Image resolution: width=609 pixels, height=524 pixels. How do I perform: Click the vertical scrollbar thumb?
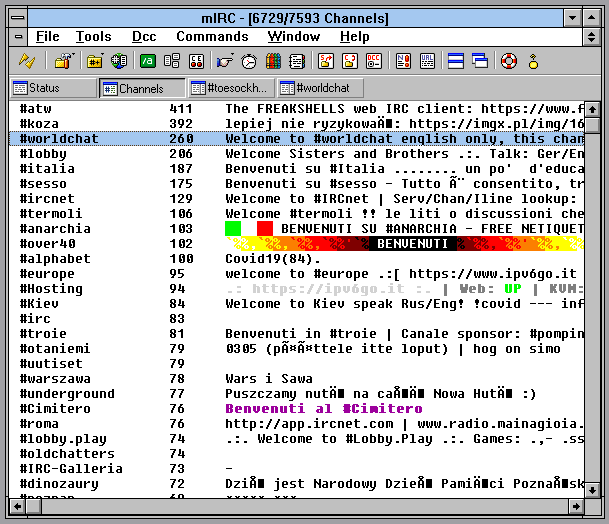click(592, 125)
